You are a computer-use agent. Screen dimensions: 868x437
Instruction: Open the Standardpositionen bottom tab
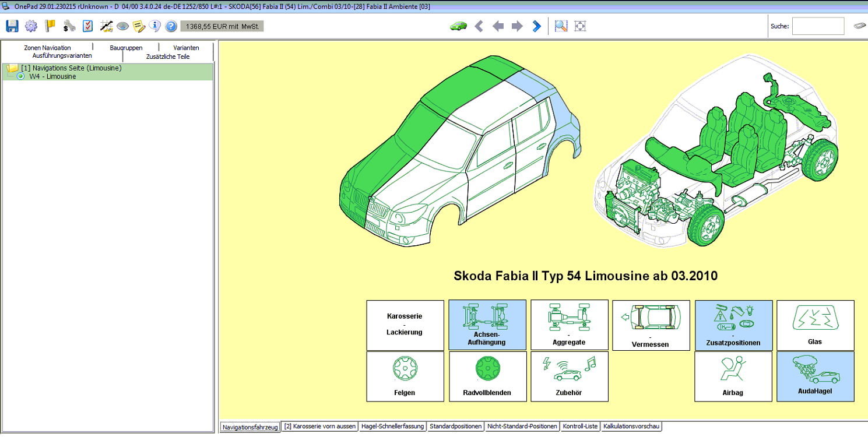click(455, 427)
